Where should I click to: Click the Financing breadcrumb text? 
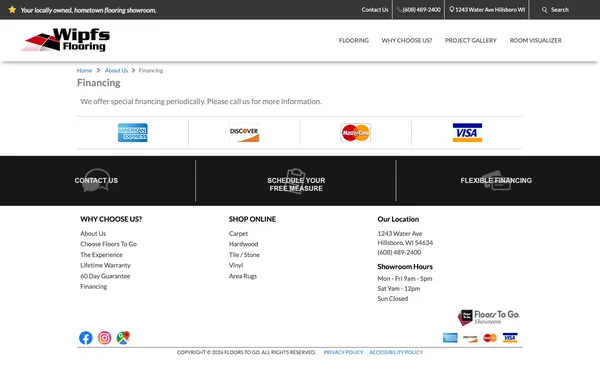pos(151,70)
